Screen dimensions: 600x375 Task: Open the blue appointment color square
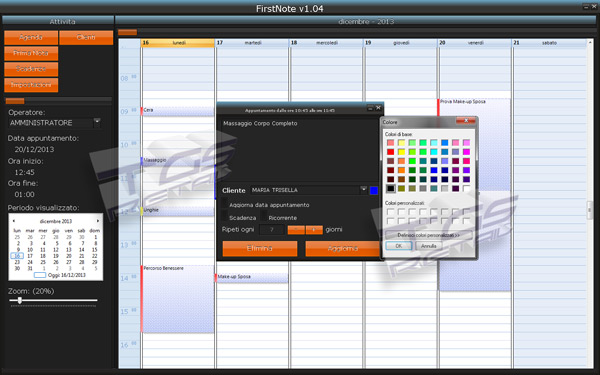(x=373, y=190)
